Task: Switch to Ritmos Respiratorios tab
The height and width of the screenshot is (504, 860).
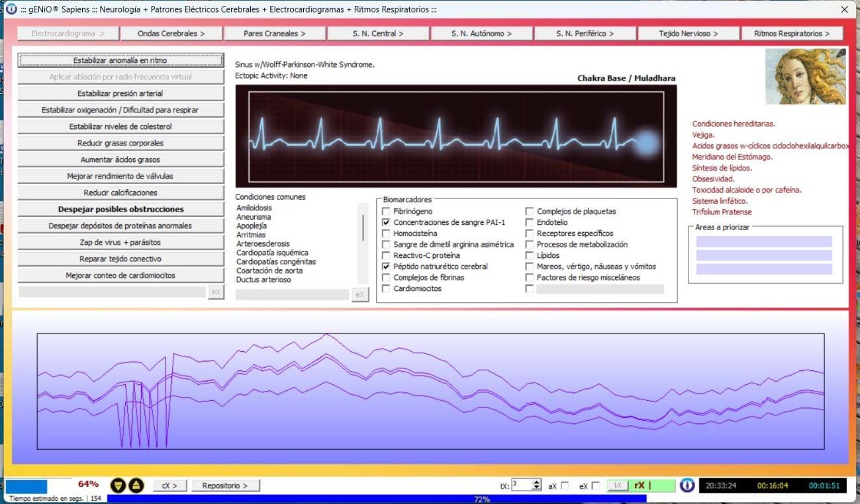Action: click(791, 34)
